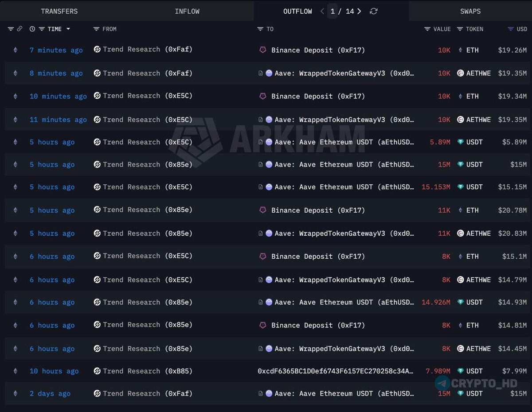This screenshot has height=412, width=532.
Task: Open the 7 minutes ago transaction
Action: 56,50
